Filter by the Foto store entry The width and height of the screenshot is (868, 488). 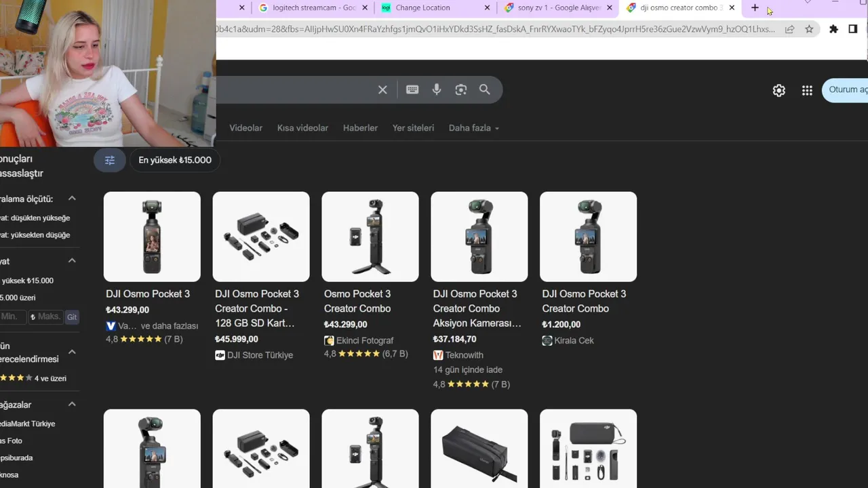coord(11,441)
